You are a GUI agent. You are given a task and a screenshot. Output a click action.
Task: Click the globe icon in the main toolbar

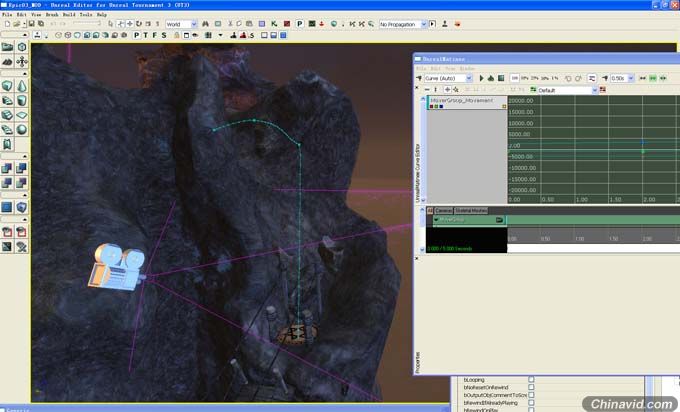click(x=333, y=24)
